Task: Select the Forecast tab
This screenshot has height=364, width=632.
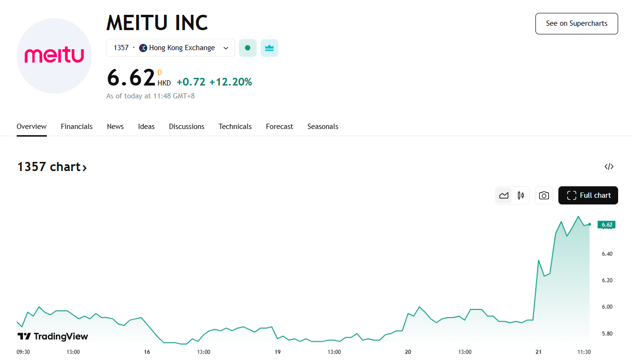Action: (279, 127)
